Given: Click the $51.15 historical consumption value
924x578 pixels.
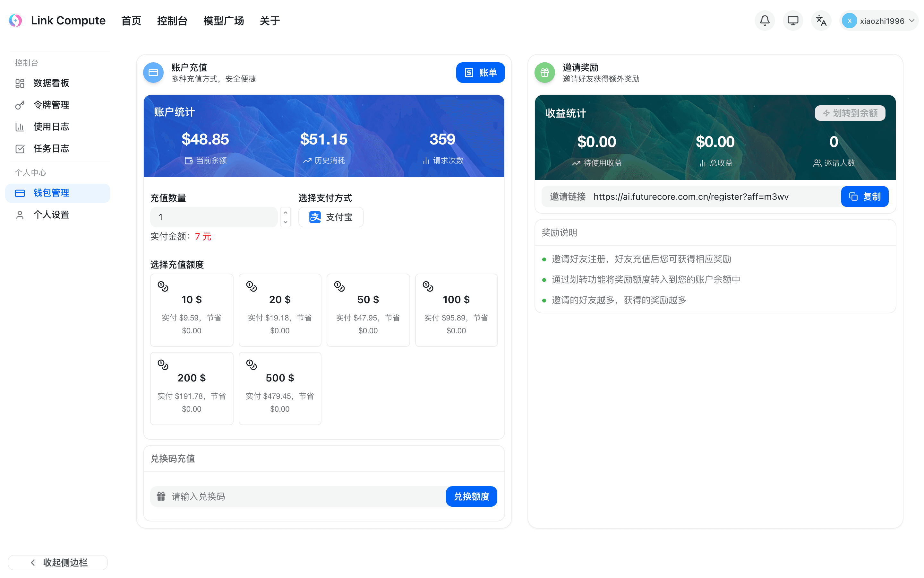Looking at the screenshot, I should point(324,139).
